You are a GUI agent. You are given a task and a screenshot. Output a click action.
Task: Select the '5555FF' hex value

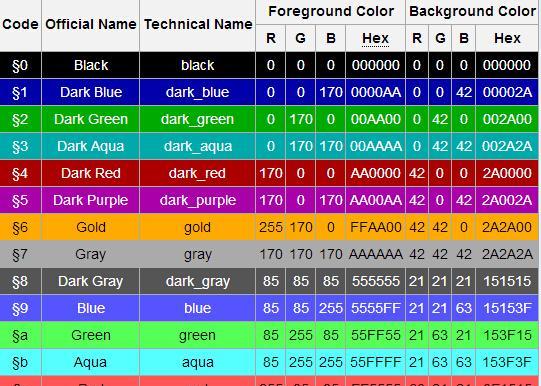tap(375, 308)
